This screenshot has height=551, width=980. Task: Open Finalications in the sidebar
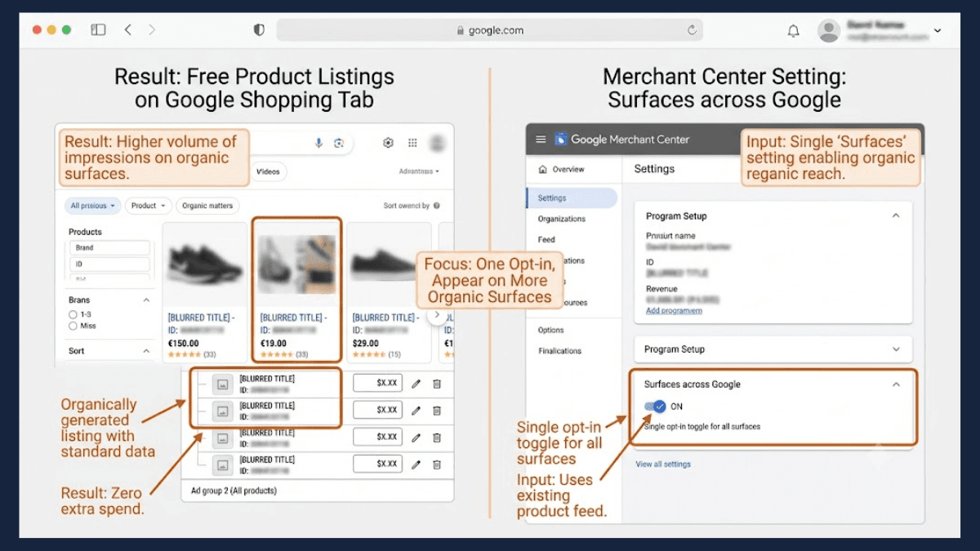pos(560,351)
